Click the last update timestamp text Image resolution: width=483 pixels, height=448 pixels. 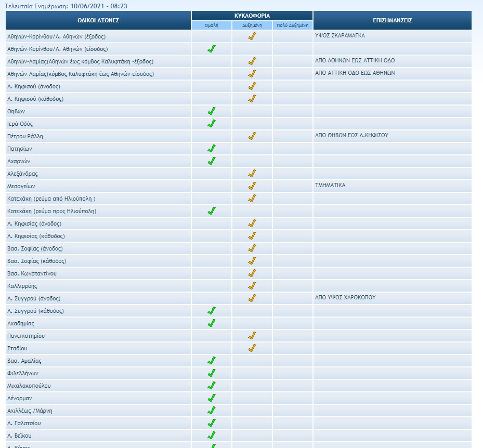click(66, 6)
